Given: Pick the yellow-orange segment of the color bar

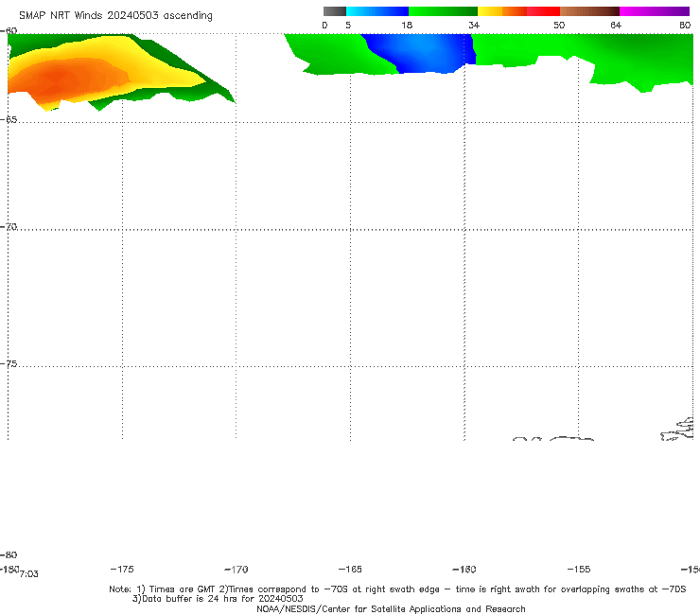Looking at the screenshot, I should [502, 11].
